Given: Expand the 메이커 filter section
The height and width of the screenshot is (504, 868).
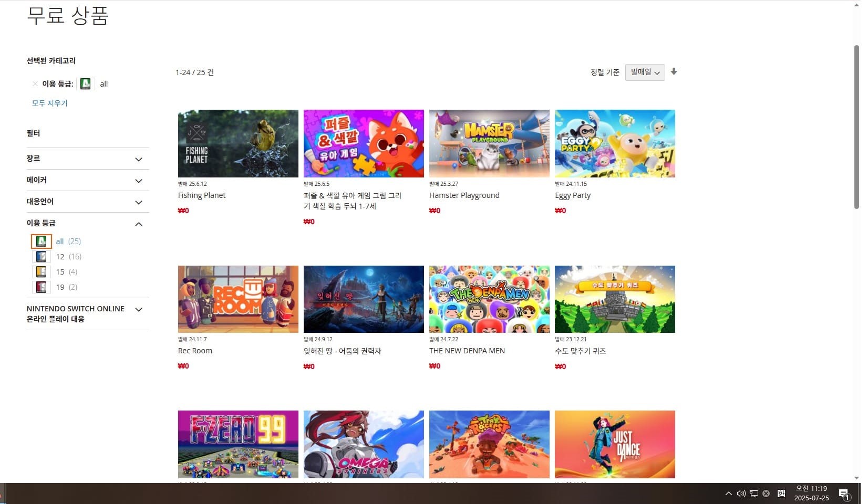Looking at the screenshot, I should click(x=88, y=180).
